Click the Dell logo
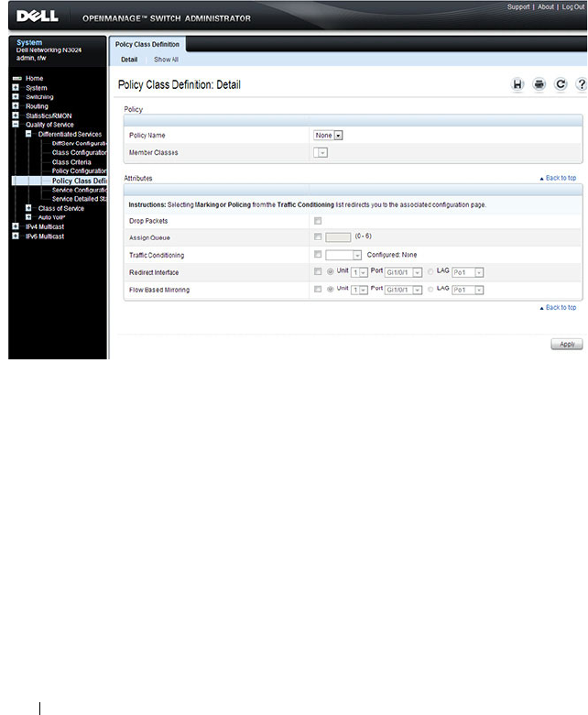This screenshot has width=588, height=715. (37, 16)
